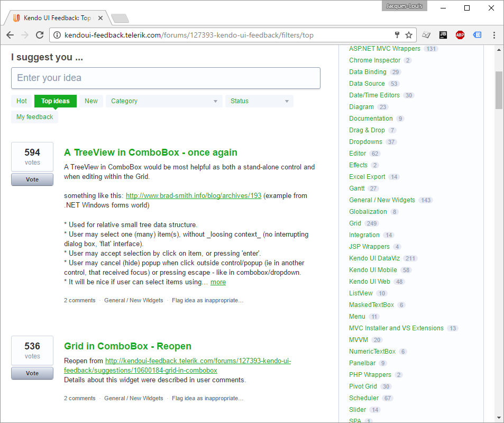Flag the Grid in ComboBox idea

208,398
